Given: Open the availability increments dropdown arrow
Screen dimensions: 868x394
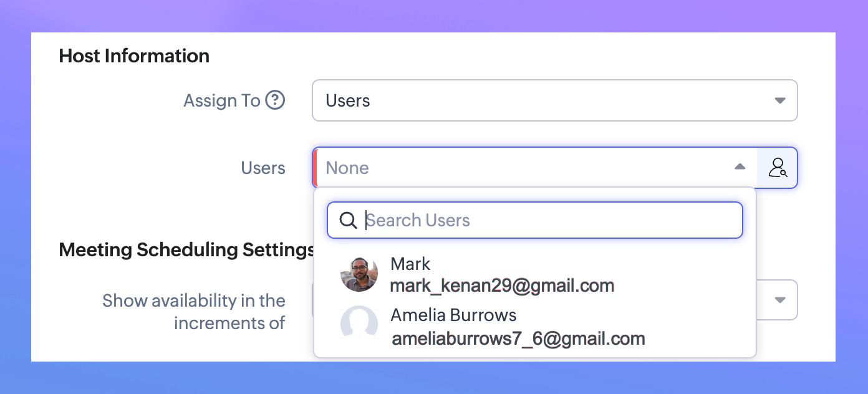Looking at the screenshot, I should point(779,300).
